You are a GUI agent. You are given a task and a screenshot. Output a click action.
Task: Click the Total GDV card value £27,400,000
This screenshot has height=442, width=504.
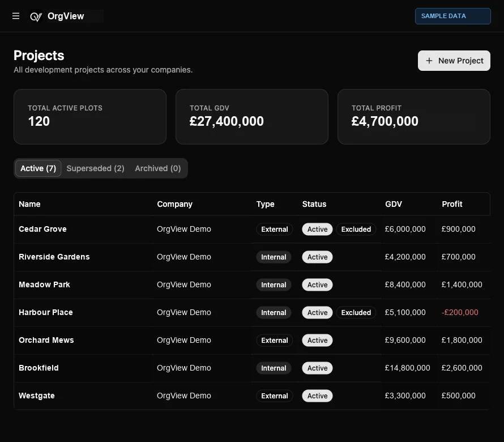coord(227,121)
